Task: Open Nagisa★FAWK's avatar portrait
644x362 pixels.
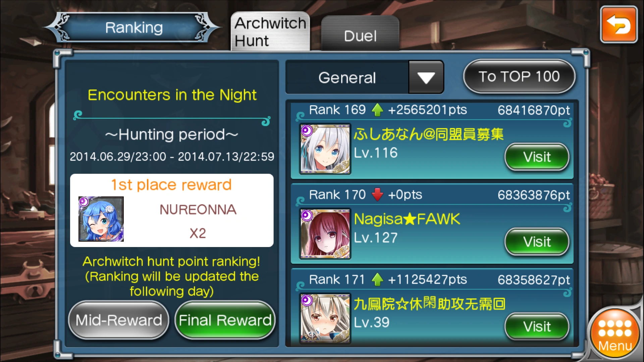Action: coord(325,234)
